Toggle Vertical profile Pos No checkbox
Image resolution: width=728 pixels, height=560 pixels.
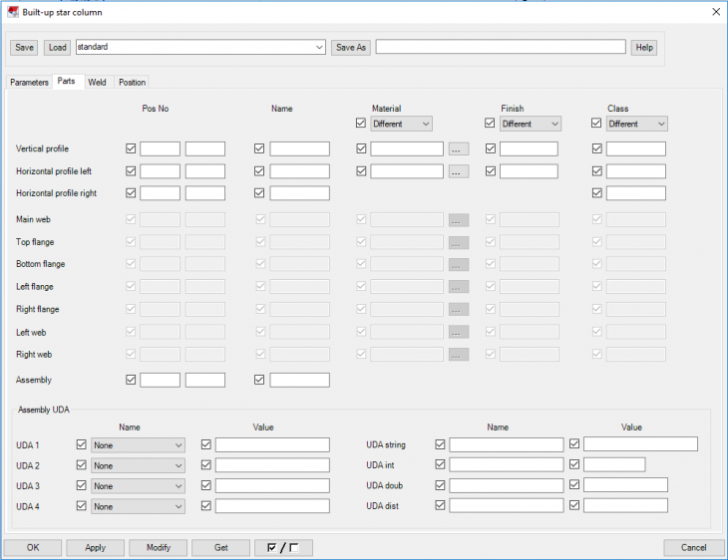[x=132, y=148]
